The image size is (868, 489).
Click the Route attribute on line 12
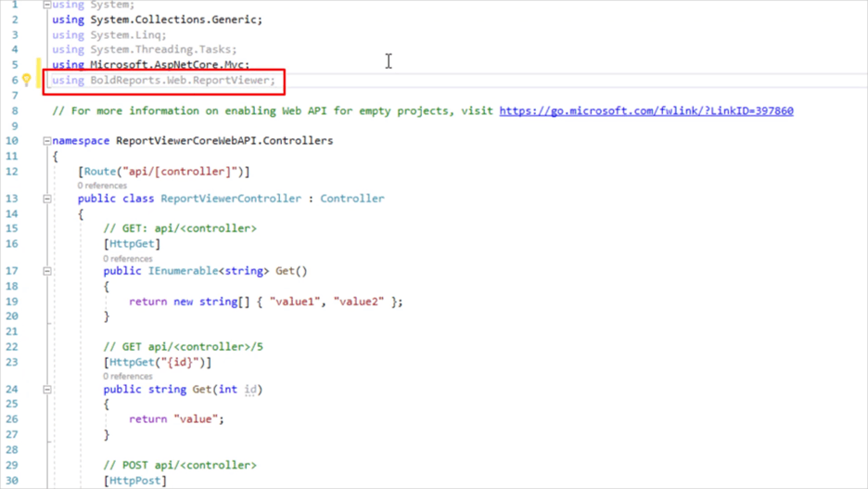coord(99,172)
